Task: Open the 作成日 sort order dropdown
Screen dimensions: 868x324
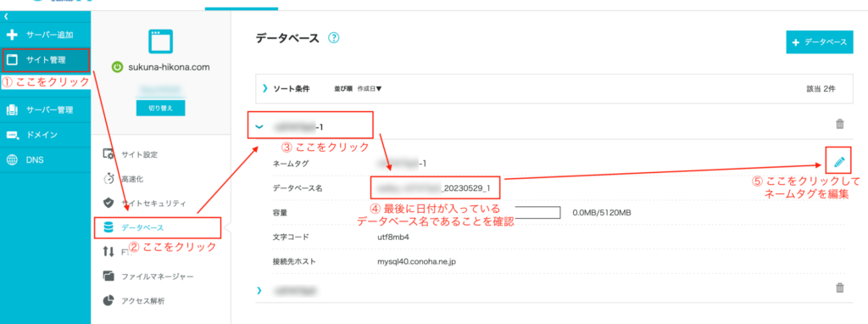Action: point(370,88)
